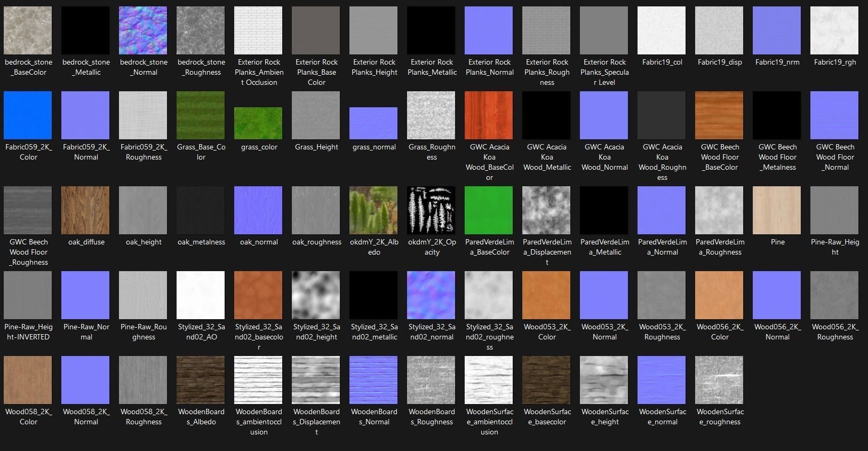Select Wood056_2K_Roughness thumbnail
The height and width of the screenshot is (451, 868).
(834, 295)
